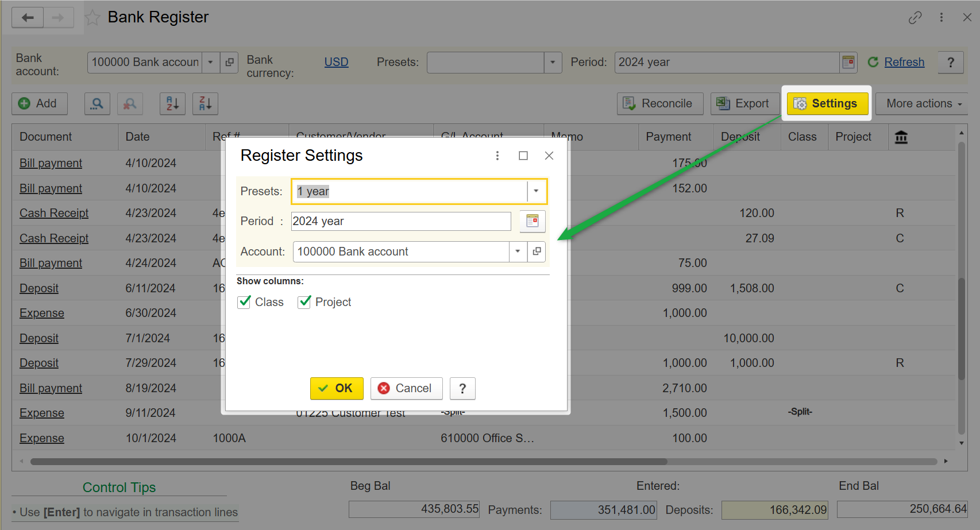The image size is (980, 530).
Task: Open the More actions dropdown
Action: coord(923,104)
